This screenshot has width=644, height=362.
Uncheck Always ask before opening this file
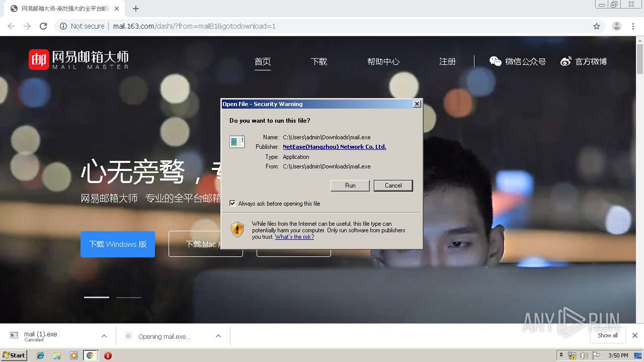(x=232, y=204)
